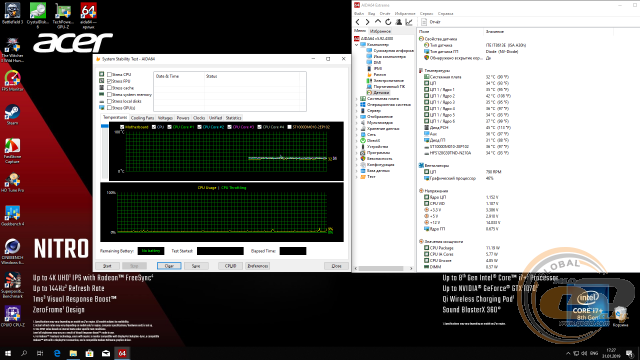
Task: Switch to the Cooling Fans tab
Action: point(142,118)
